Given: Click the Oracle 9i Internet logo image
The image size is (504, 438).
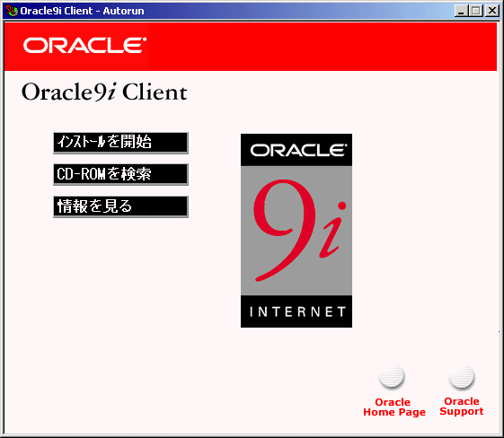Looking at the screenshot, I should [x=296, y=231].
